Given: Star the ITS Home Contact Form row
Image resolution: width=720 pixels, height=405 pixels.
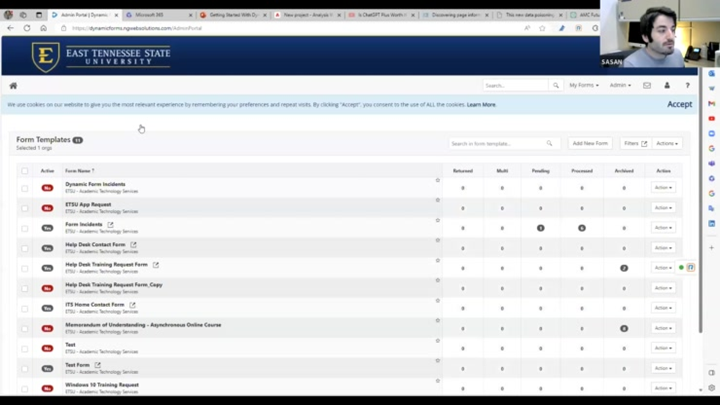Looking at the screenshot, I should click(x=438, y=300).
